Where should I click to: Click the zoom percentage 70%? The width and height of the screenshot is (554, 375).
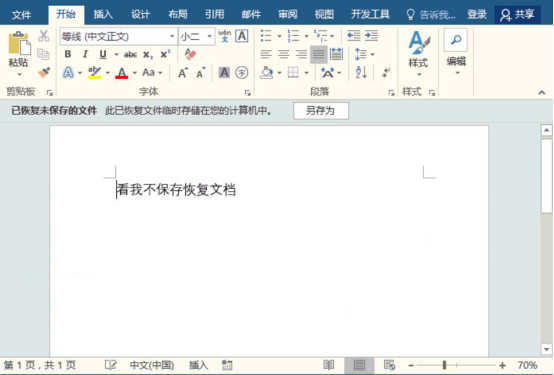point(527,365)
